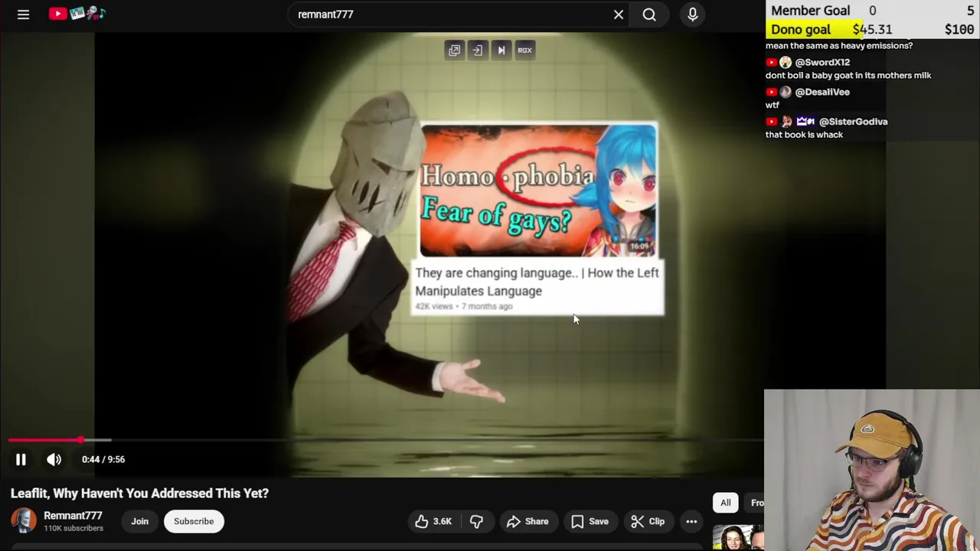Like the video showing 3.6K likes
The width and height of the screenshot is (980, 551).
(x=433, y=521)
